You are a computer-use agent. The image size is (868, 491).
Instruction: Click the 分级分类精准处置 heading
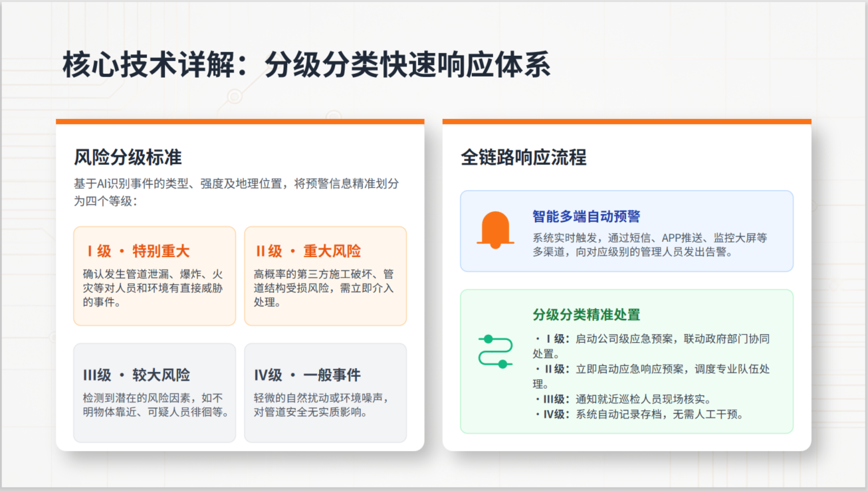(x=586, y=315)
